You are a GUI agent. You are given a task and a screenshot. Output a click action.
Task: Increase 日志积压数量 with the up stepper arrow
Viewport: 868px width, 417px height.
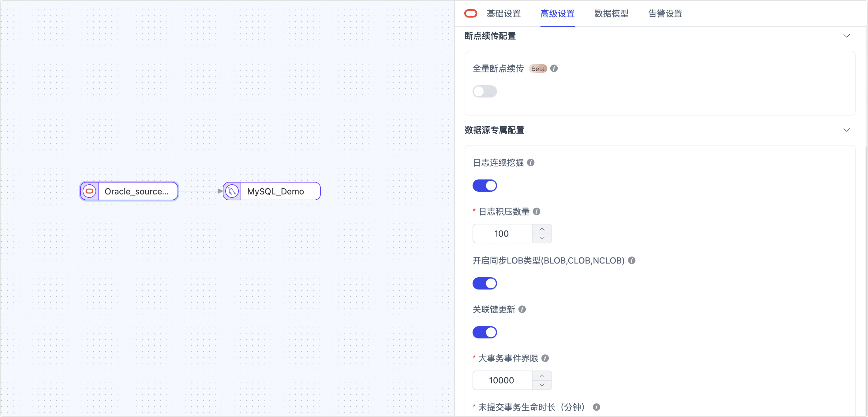[x=542, y=229]
